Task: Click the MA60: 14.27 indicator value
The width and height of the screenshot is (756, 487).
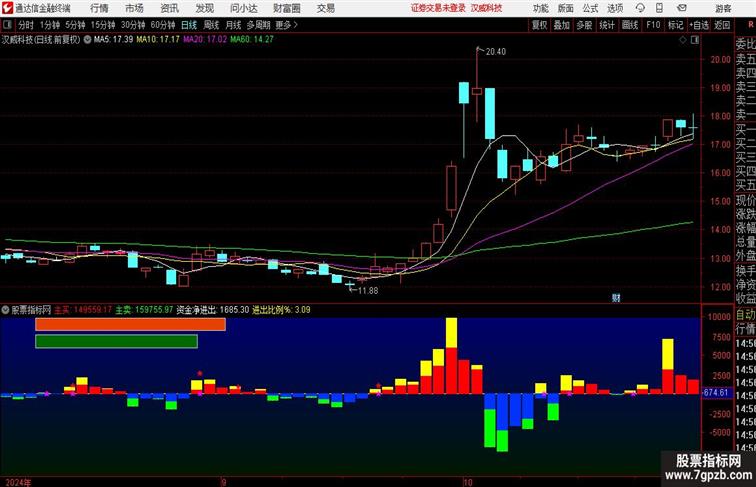Action: [x=252, y=40]
